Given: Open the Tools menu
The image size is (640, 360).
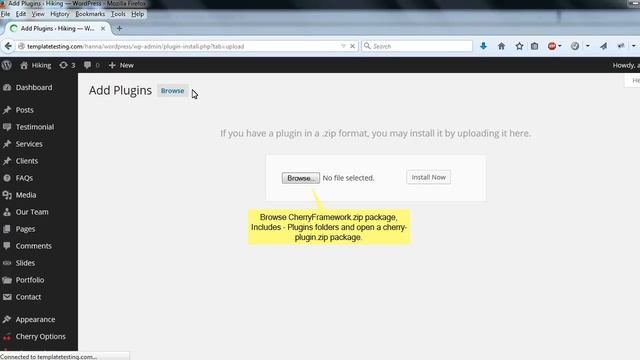Looking at the screenshot, I should (118, 14).
